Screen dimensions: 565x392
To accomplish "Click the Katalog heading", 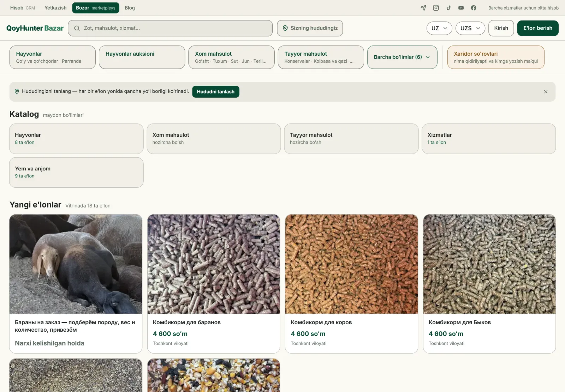I will pos(24,114).
